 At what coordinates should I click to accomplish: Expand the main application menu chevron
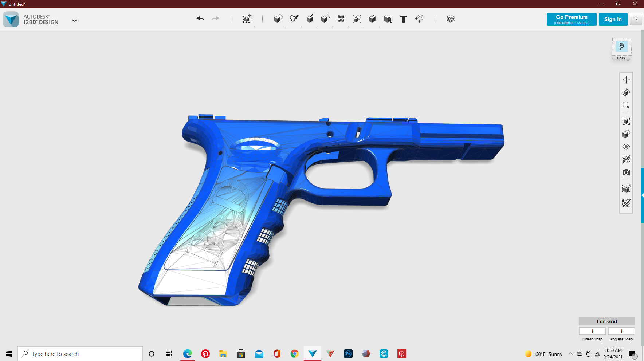coord(75,21)
